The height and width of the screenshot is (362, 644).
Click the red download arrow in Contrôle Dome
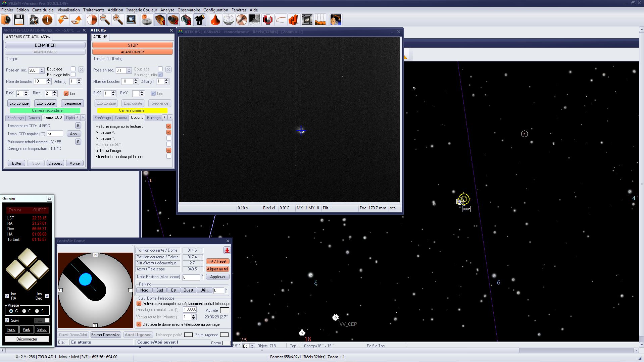point(227,250)
